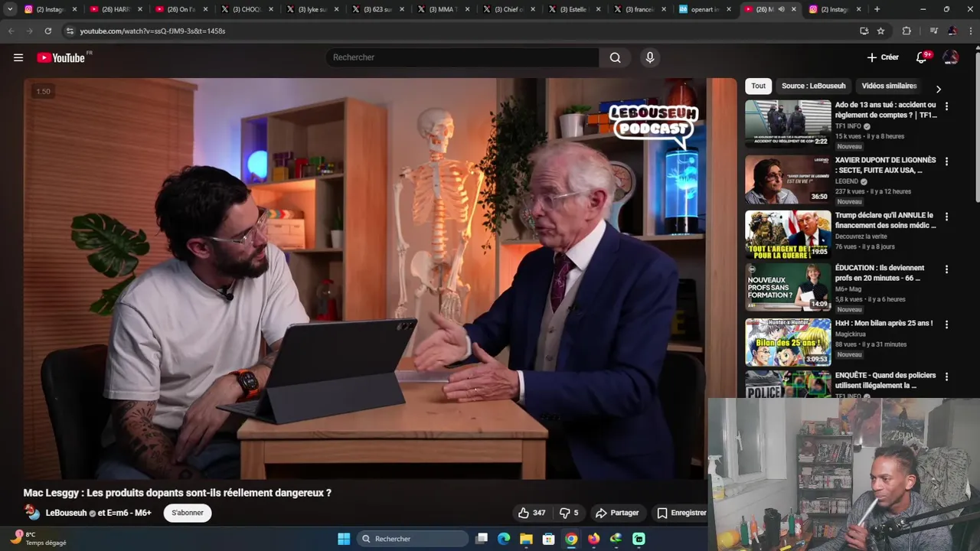Click TF1 INFO channel name
This screenshot has width=980, height=551.
click(x=848, y=126)
